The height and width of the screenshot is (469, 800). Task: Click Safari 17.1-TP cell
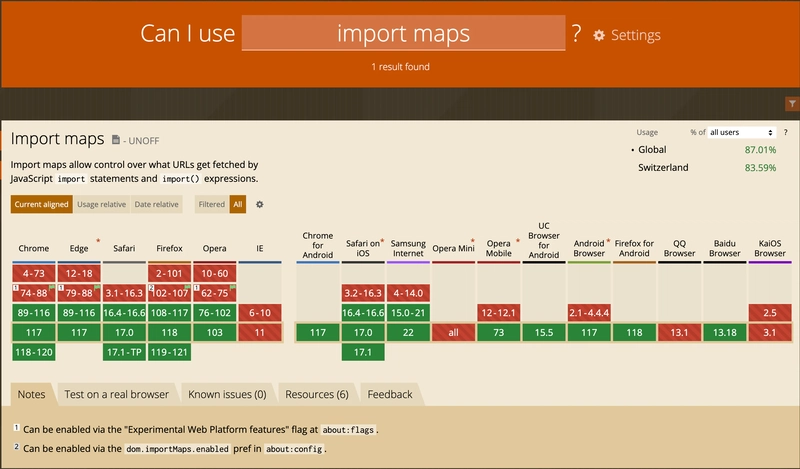124,352
